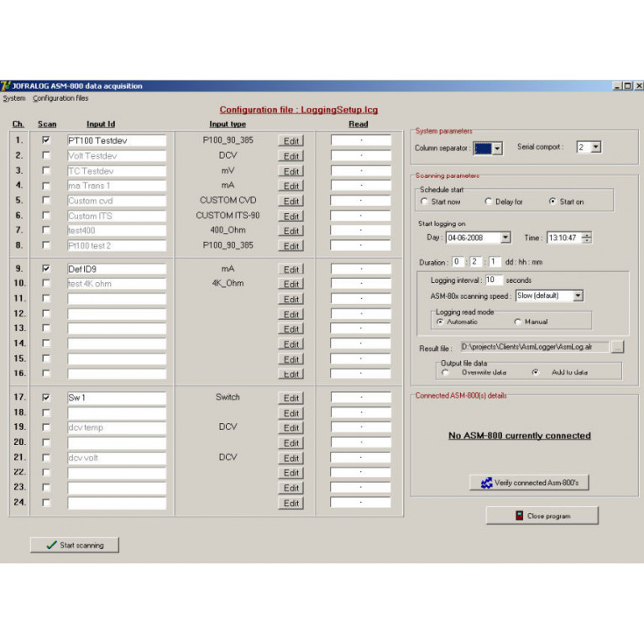644x644 pixels.
Task: Click Edit for channel 24
Action: click(291, 503)
